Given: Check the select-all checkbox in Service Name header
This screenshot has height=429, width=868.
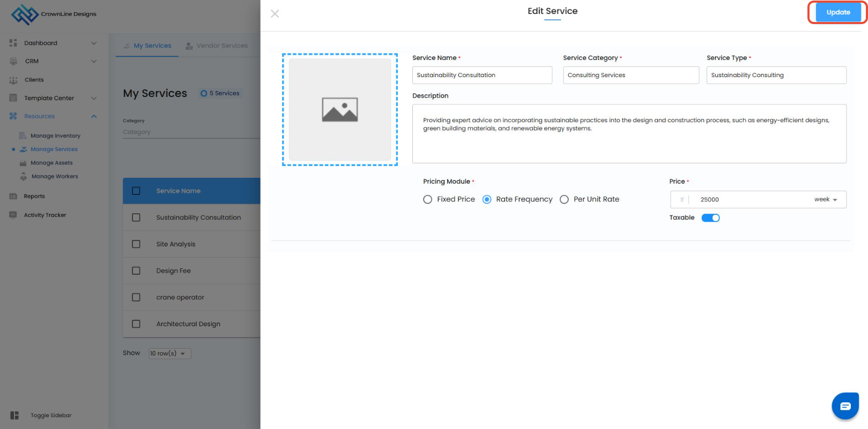Looking at the screenshot, I should pyautogui.click(x=136, y=191).
